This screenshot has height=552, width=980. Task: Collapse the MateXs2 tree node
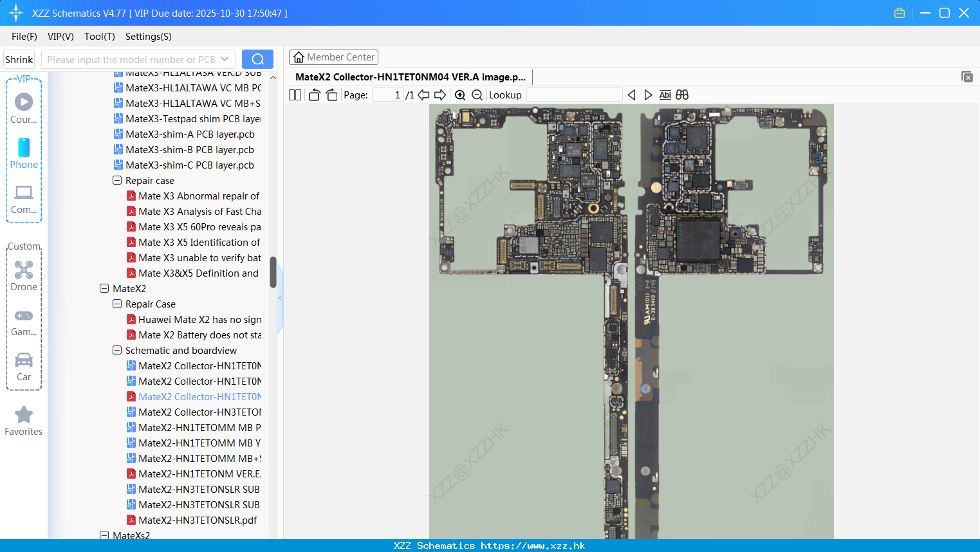[x=104, y=535]
